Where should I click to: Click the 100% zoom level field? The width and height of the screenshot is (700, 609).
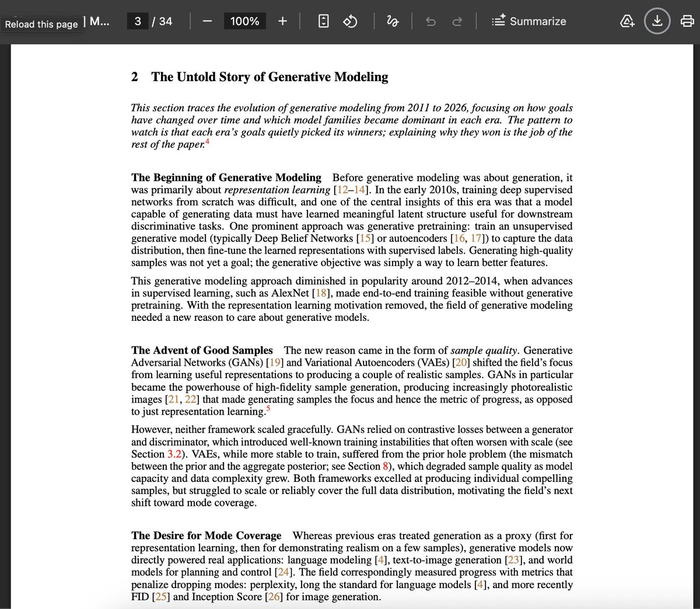pos(244,21)
